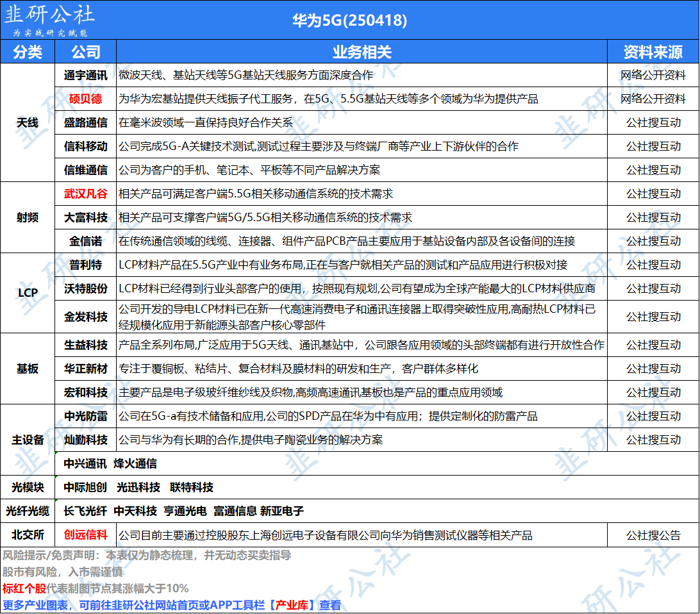
Task: Click 中兴通讯 in the 主设备 row
Action: click(85, 463)
